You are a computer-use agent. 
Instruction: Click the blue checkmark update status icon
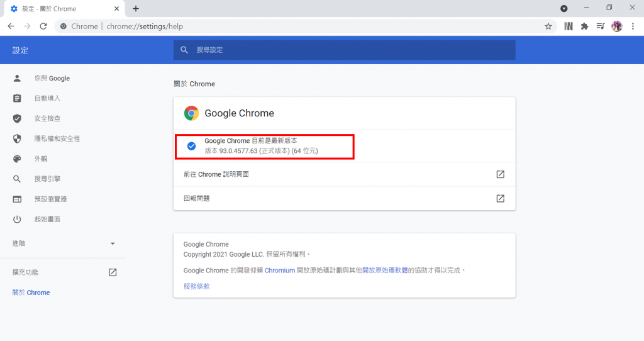(191, 146)
